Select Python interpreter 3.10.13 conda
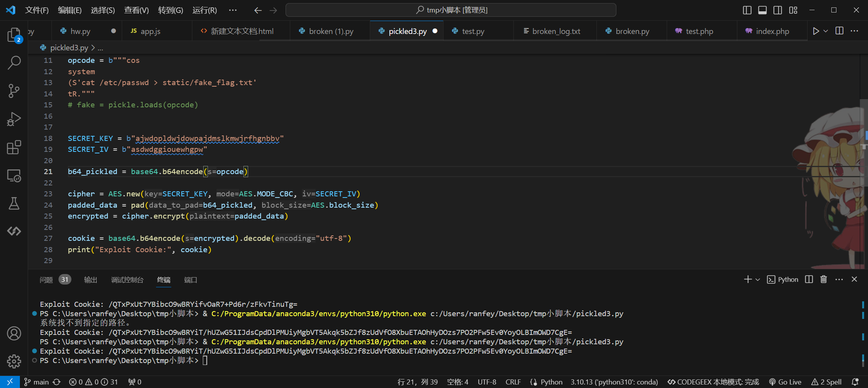 [x=614, y=382]
